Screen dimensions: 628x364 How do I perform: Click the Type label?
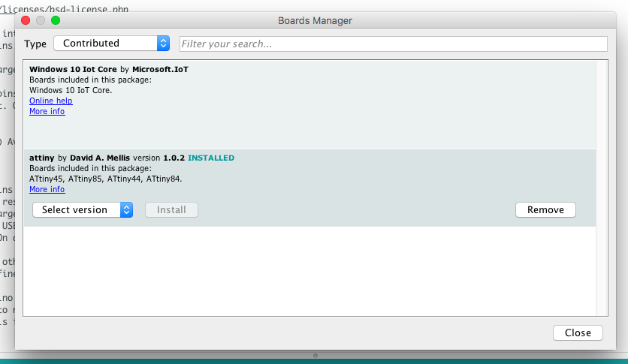(35, 44)
